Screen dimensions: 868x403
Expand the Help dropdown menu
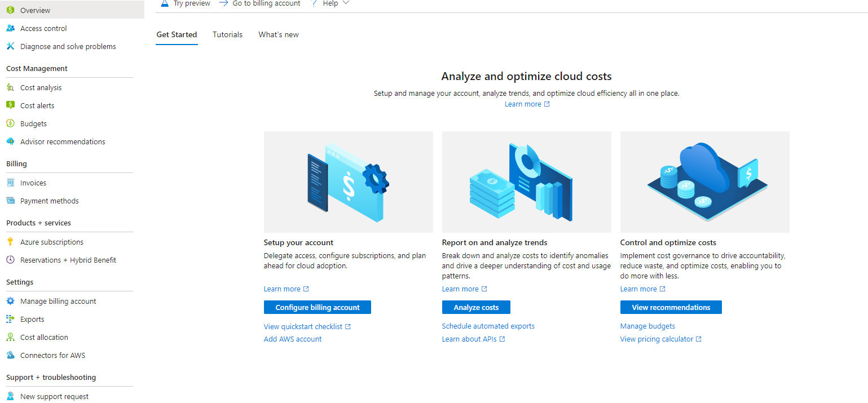[338, 3]
